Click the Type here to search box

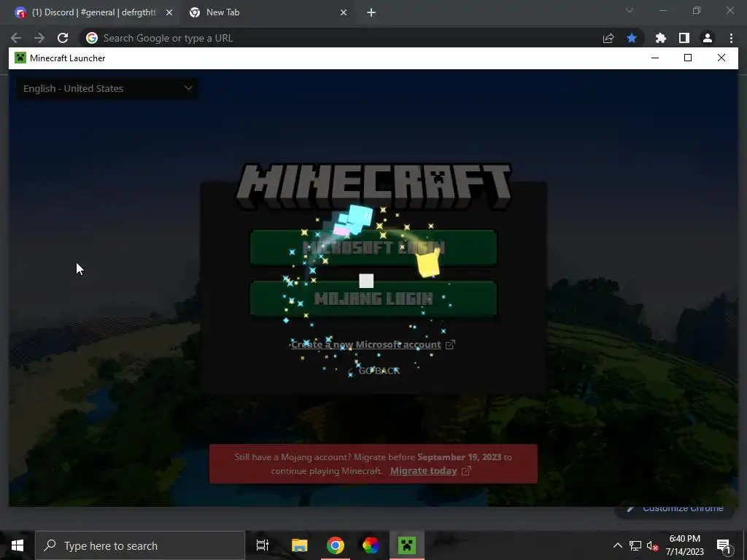(x=140, y=545)
